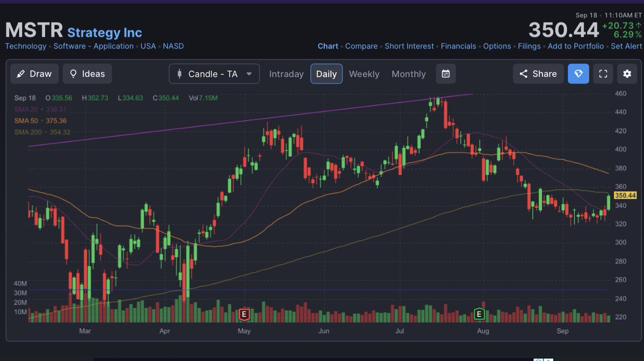Screen dimensions: 644x361
Task: Open the Options link
Action: (497, 46)
